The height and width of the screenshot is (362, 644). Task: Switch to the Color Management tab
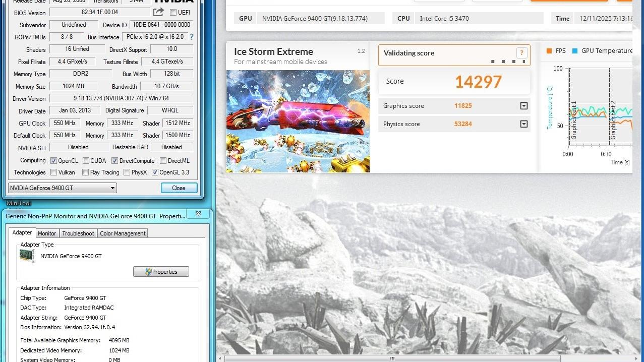click(123, 233)
